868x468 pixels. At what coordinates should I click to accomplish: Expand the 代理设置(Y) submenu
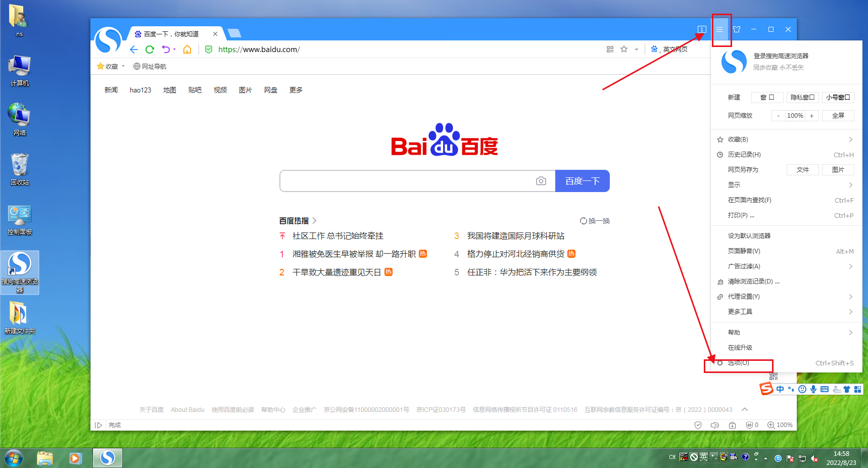click(x=786, y=297)
